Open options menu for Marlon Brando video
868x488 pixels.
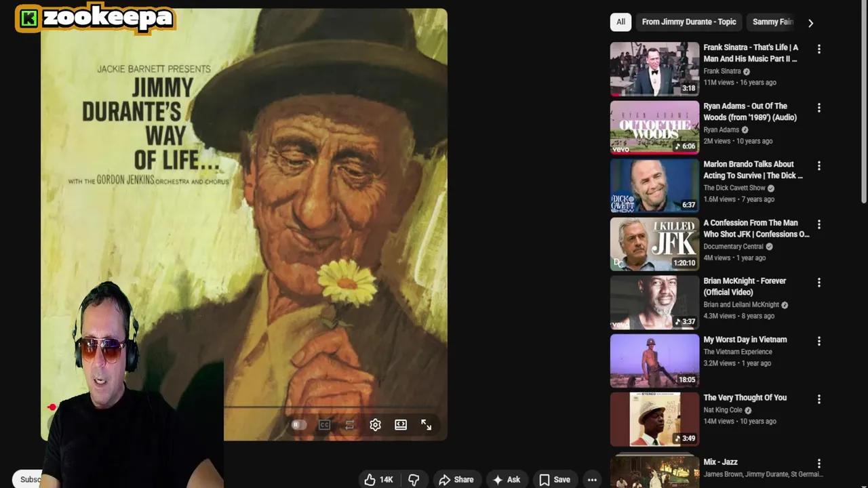click(x=819, y=165)
